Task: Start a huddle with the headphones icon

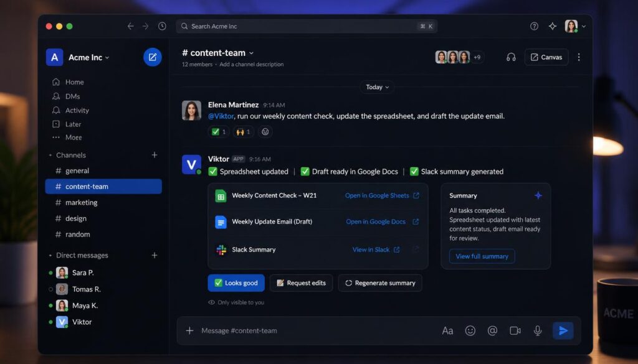Action: [511, 57]
